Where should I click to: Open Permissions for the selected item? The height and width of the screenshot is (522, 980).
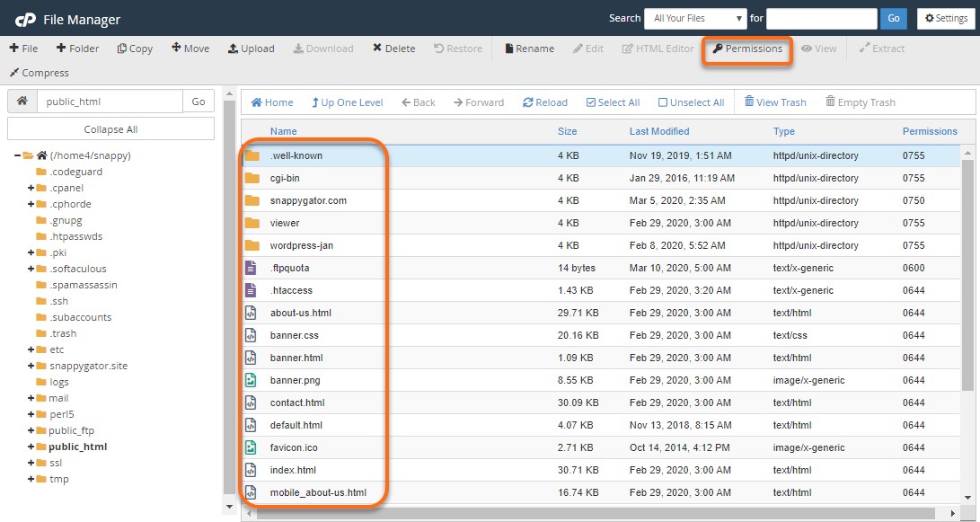pyautogui.click(x=747, y=49)
